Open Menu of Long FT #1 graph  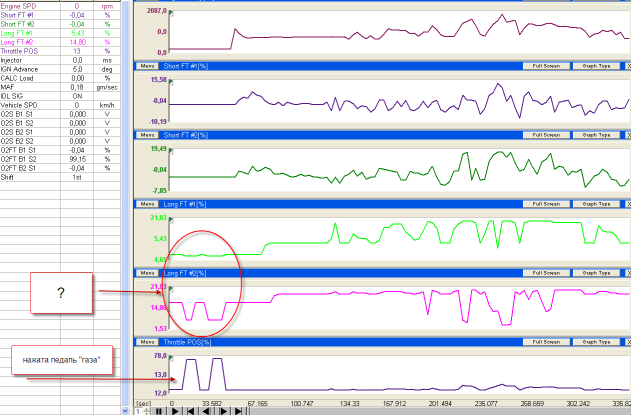click(x=146, y=203)
